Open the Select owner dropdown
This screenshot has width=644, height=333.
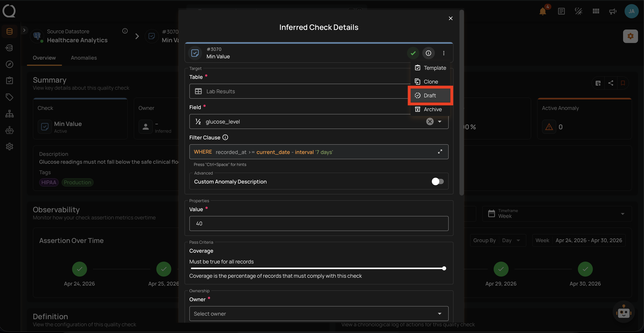point(319,314)
